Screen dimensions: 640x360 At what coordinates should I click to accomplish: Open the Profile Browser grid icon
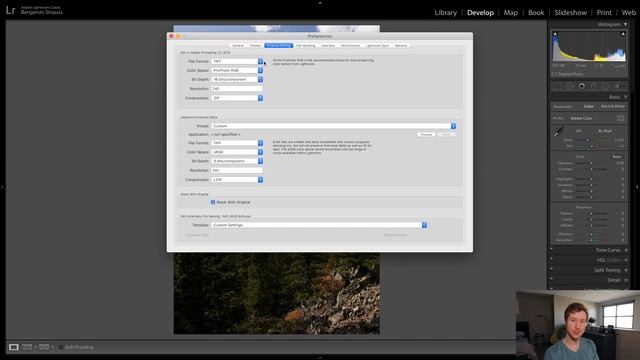(621, 118)
